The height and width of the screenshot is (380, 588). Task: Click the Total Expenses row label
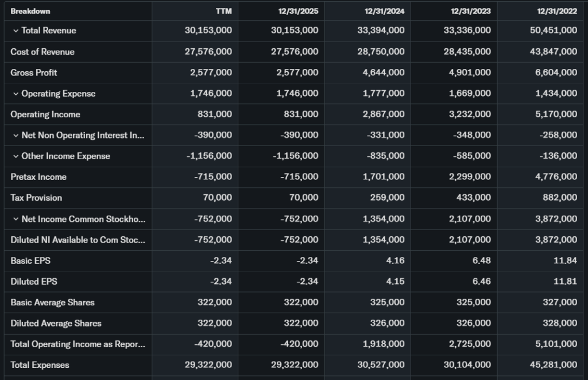point(40,365)
